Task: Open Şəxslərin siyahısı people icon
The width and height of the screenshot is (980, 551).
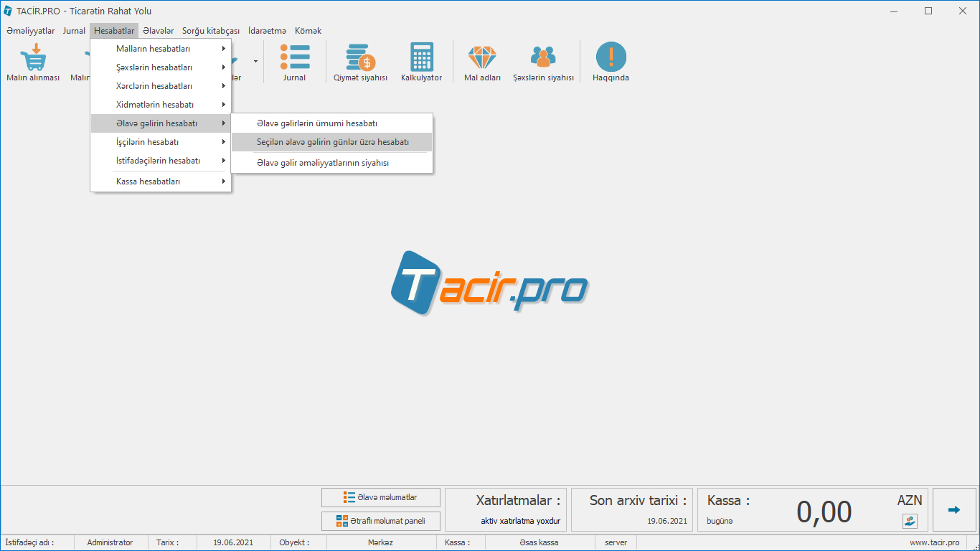Action: point(543,57)
